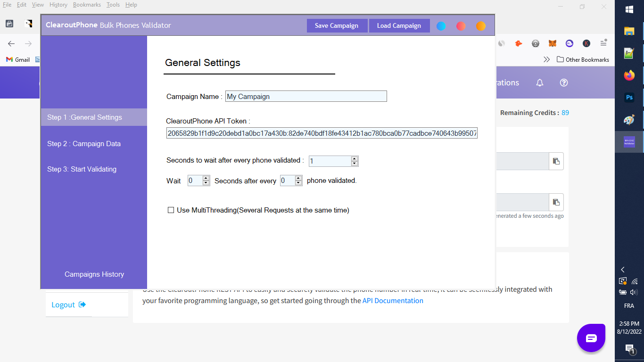Open the Bookmarks menu in Firefox
This screenshot has height=362, width=644.
[x=87, y=5]
